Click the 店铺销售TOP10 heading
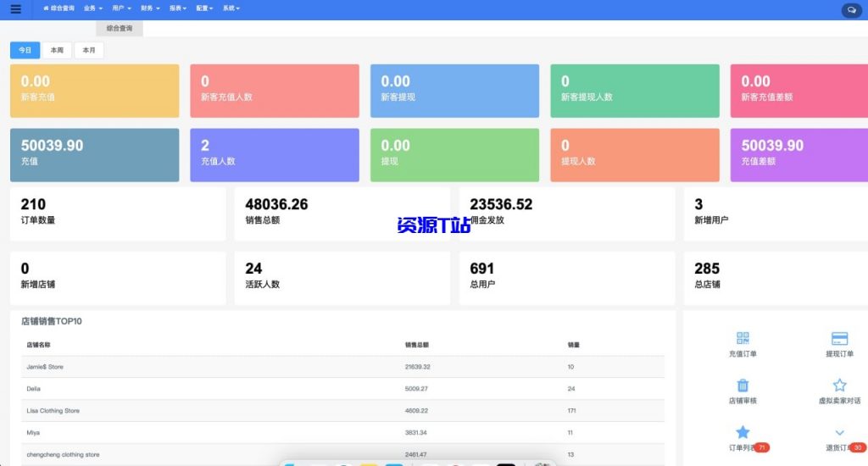 tap(52, 321)
